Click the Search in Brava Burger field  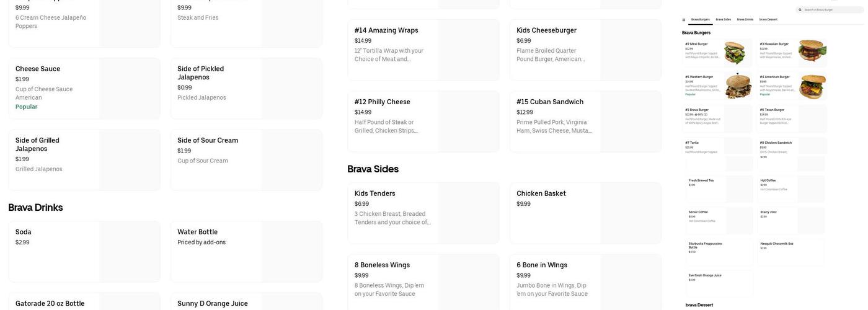point(831,10)
